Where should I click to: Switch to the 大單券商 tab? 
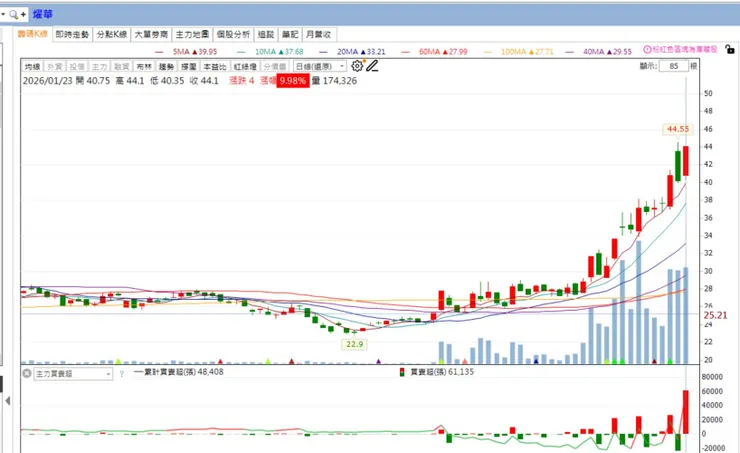(151, 34)
